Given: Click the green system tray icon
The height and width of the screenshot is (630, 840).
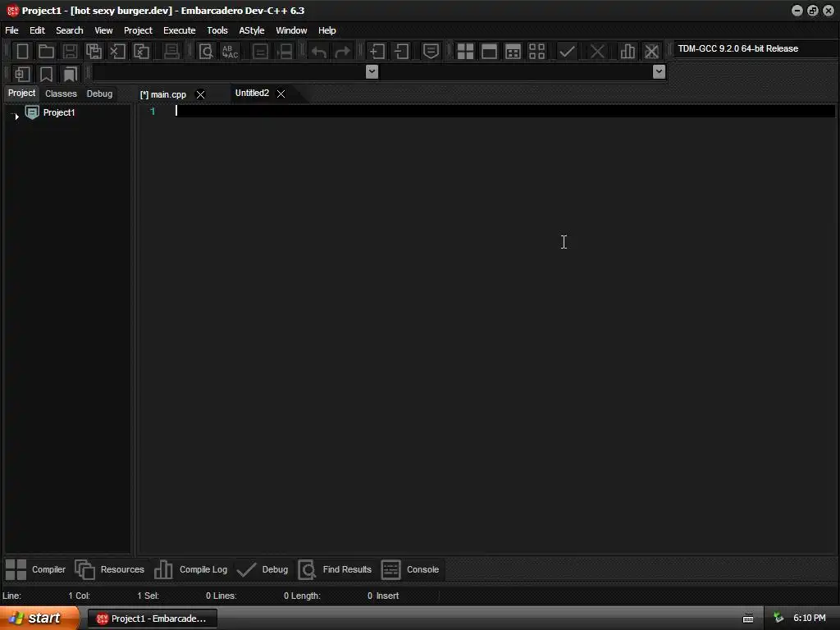Looking at the screenshot, I should pos(778,619).
